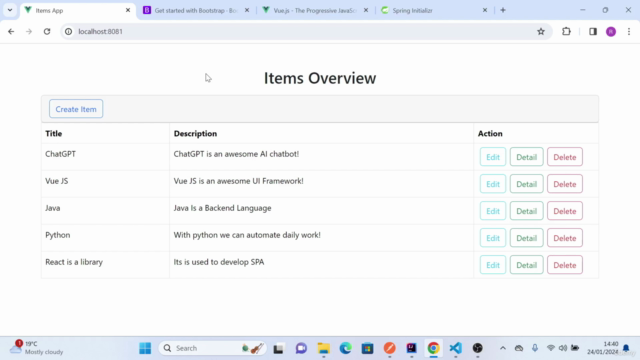This screenshot has height=360, width=640.
Task: Open the Chat app in taskbar
Action: click(x=301, y=348)
